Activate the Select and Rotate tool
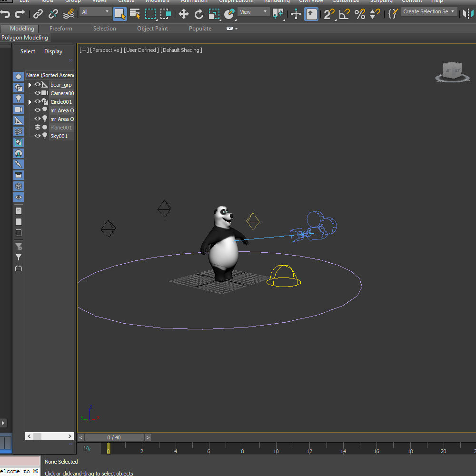The image size is (476, 476). click(x=199, y=14)
